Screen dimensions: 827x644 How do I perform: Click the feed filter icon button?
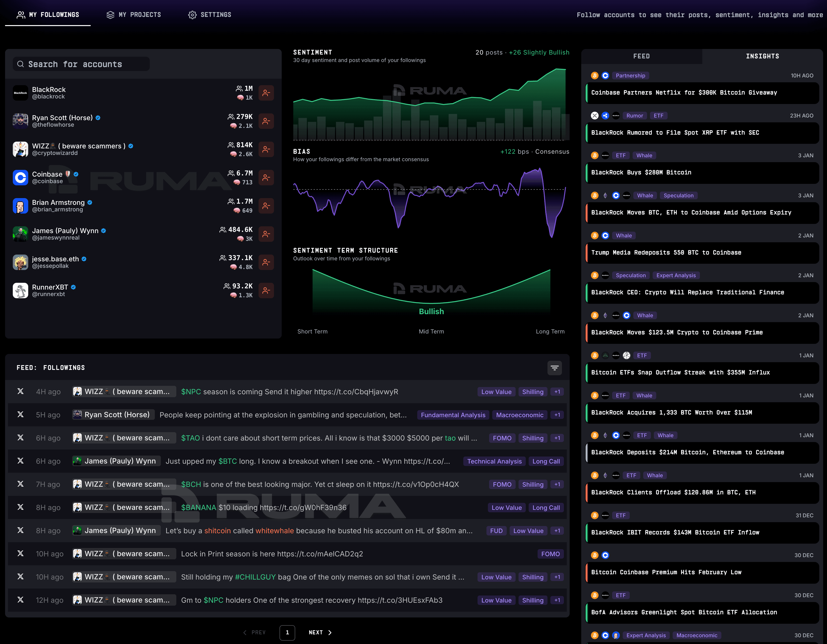554,368
